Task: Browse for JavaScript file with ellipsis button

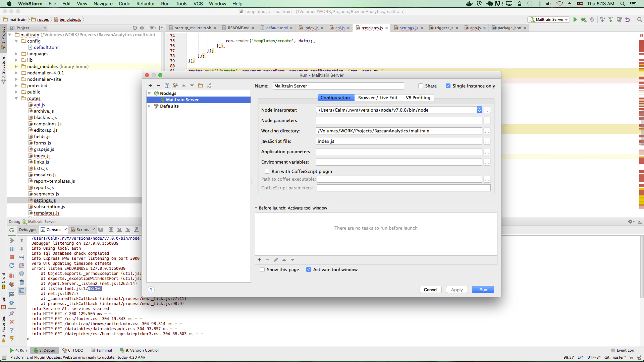Action: coord(487,141)
